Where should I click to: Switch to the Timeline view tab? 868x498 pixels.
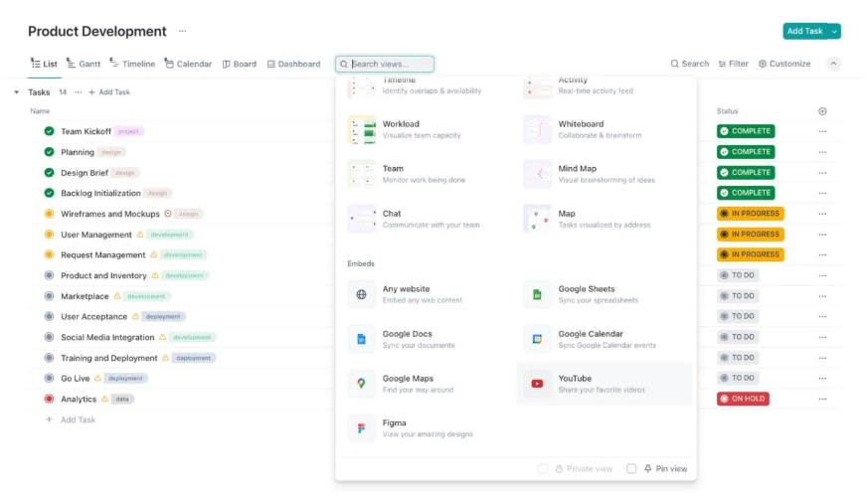coord(132,64)
